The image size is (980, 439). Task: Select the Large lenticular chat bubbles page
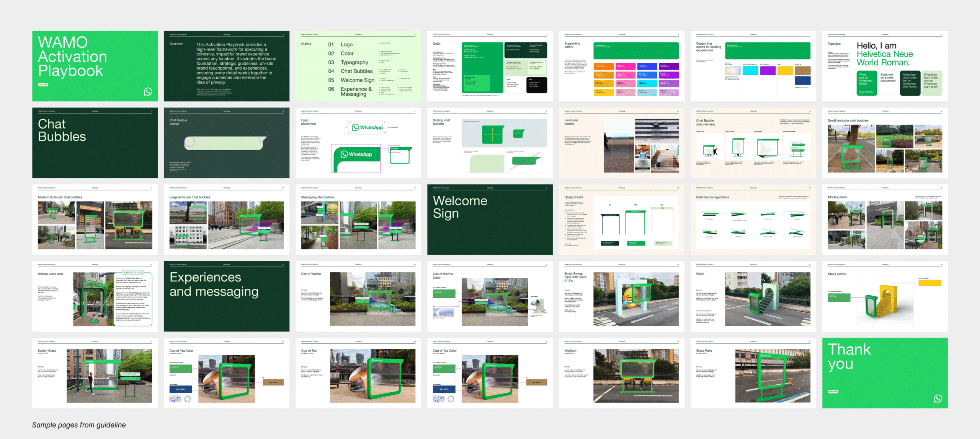click(227, 219)
